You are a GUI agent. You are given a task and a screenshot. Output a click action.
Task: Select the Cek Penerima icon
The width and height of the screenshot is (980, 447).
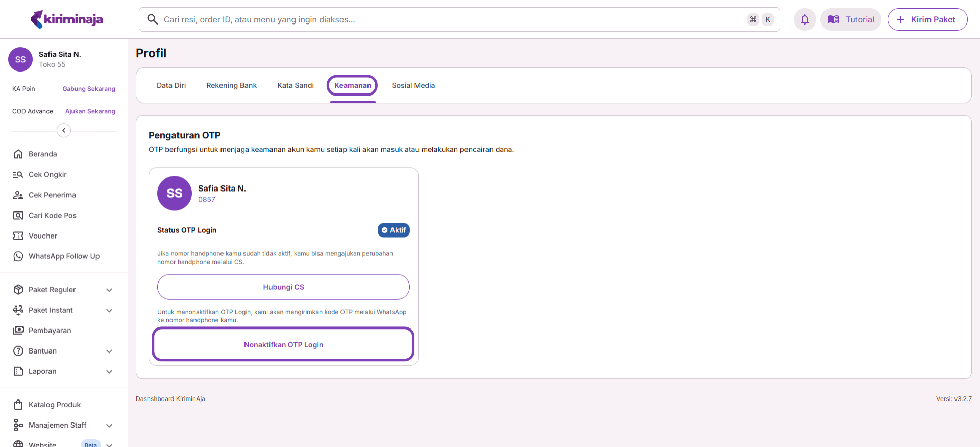[x=18, y=195]
